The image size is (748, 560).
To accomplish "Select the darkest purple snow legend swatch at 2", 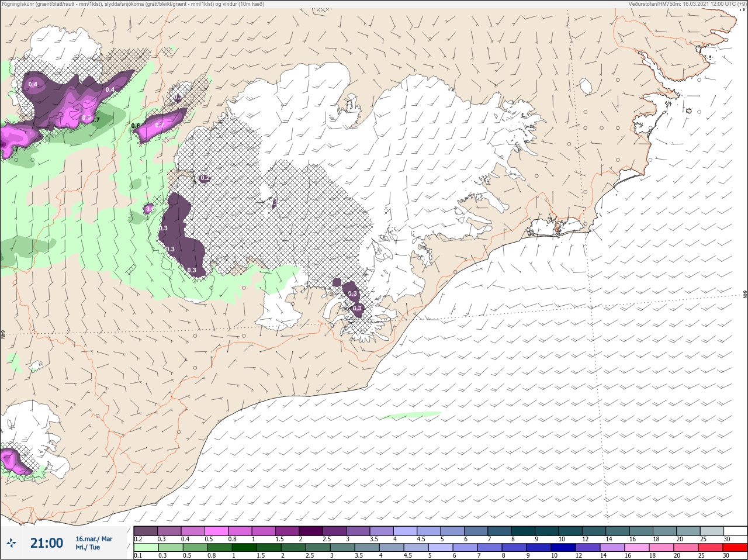I will (311, 531).
